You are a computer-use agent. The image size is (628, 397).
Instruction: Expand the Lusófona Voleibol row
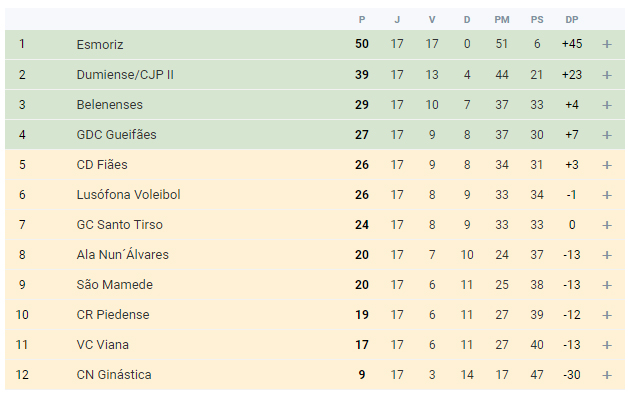[x=607, y=195]
